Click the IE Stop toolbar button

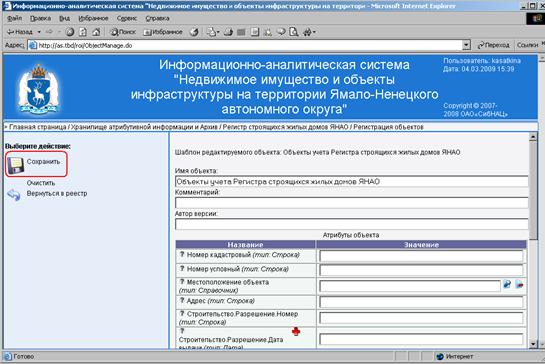tap(70, 32)
